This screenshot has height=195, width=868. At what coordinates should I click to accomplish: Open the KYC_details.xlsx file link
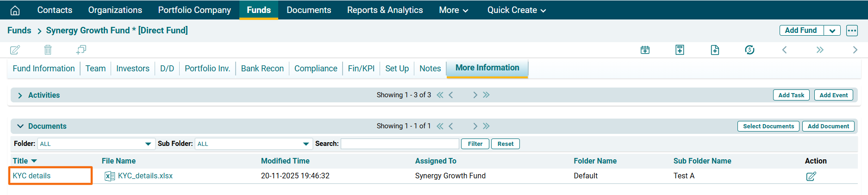pyautogui.click(x=145, y=176)
